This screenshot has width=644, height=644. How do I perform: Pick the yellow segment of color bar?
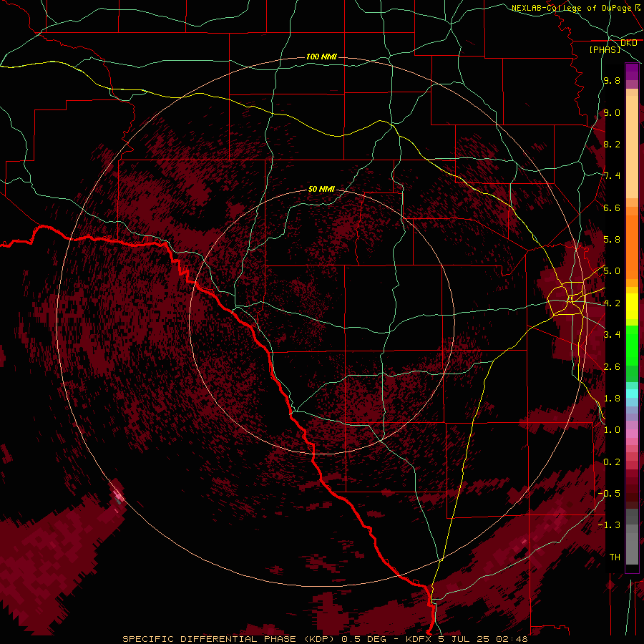(x=632, y=306)
